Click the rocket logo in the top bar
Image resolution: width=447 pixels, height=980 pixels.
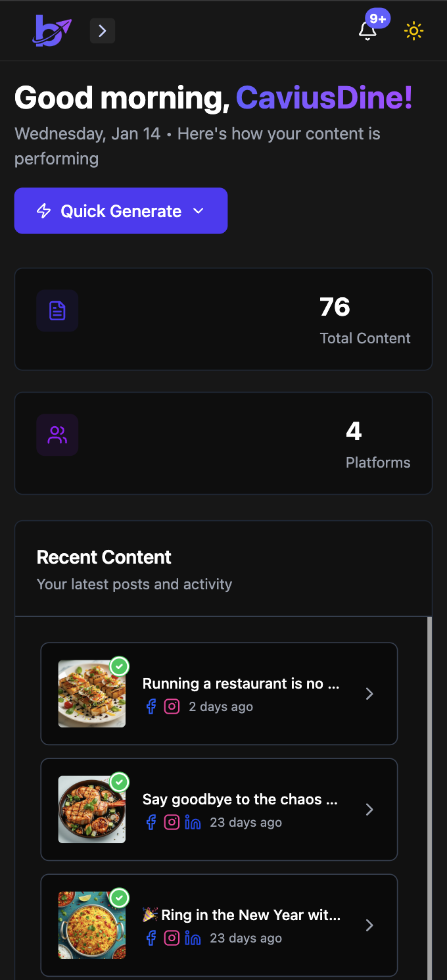coord(52,31)
